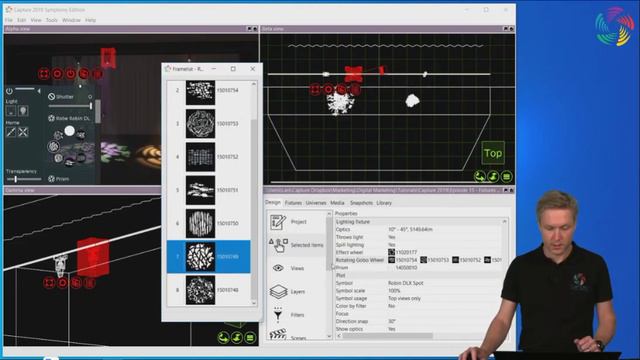Screen dimensions: 640x360
Task: Click the Views eye icon
Action: pyautogui.click(x=278, y=268)
